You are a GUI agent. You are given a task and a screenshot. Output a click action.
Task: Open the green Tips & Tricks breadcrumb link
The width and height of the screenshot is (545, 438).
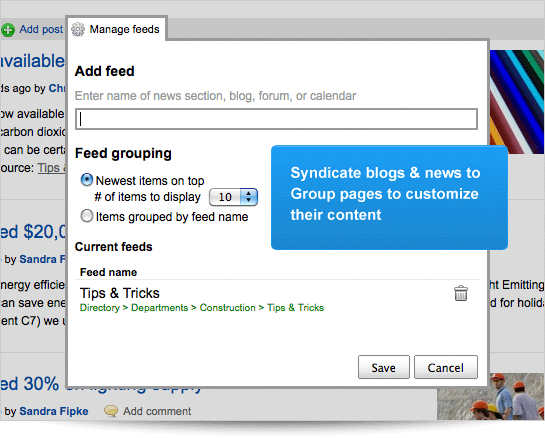[295, 308]
